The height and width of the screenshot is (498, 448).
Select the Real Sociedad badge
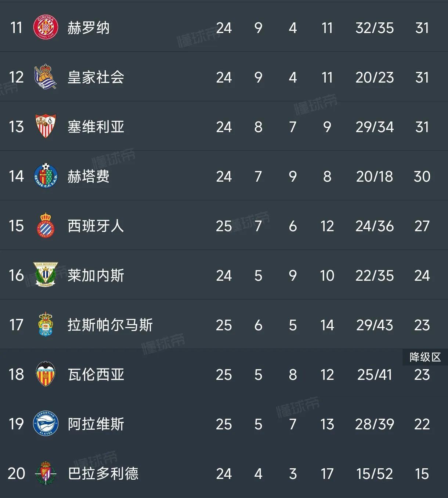45,77
